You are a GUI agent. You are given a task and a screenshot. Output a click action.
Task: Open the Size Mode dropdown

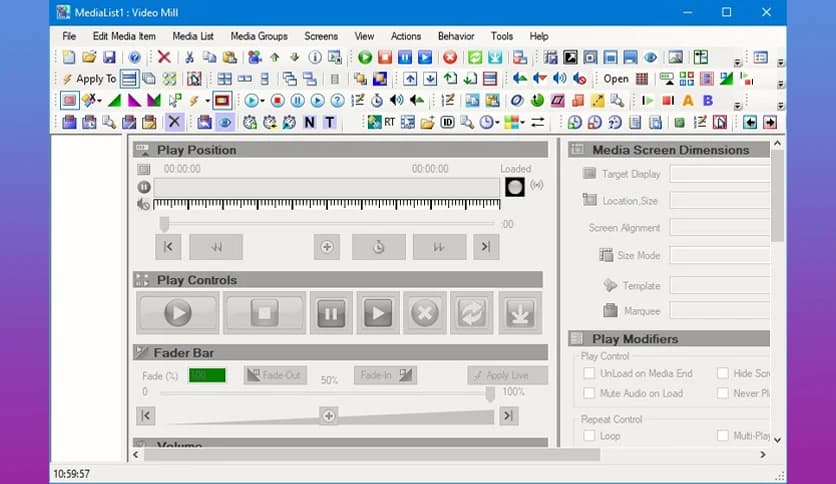tap(719, 255)
